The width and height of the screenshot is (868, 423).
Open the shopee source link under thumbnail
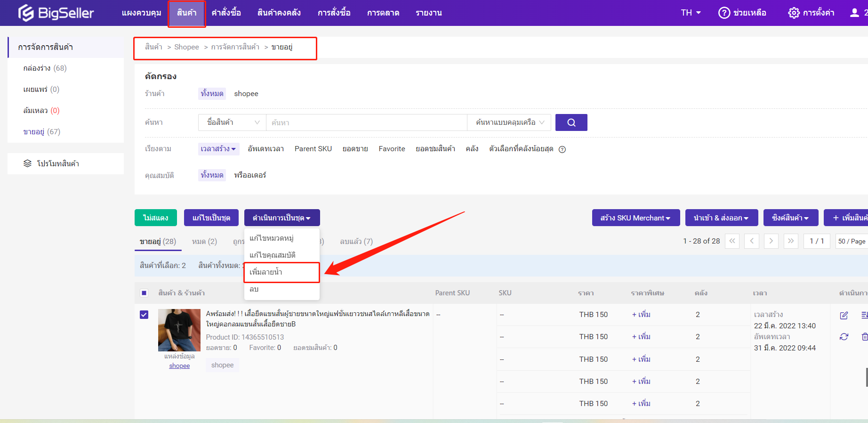pos(179,366)
